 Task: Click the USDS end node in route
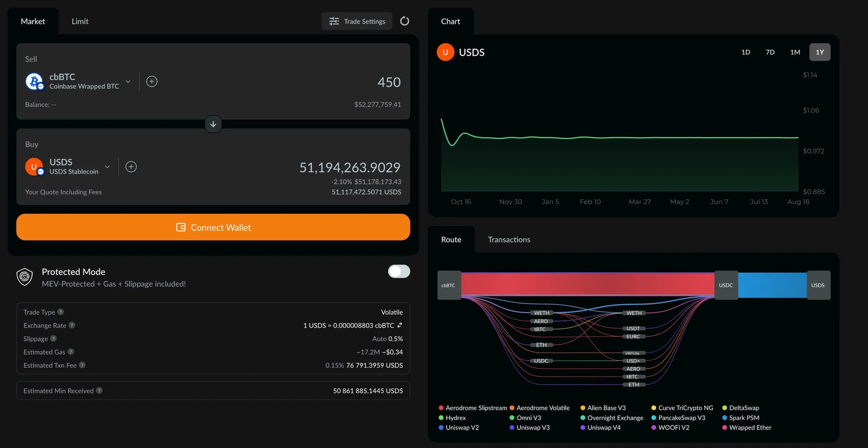coord(818,285)
